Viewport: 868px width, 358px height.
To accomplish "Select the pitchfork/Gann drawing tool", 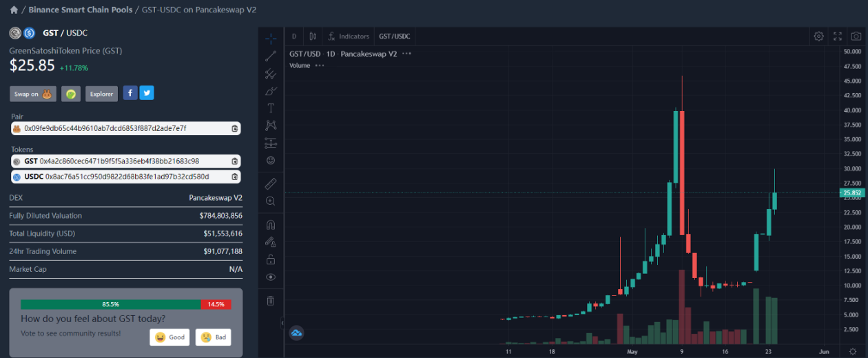I will pyautogui.click(x=271, y=74).
